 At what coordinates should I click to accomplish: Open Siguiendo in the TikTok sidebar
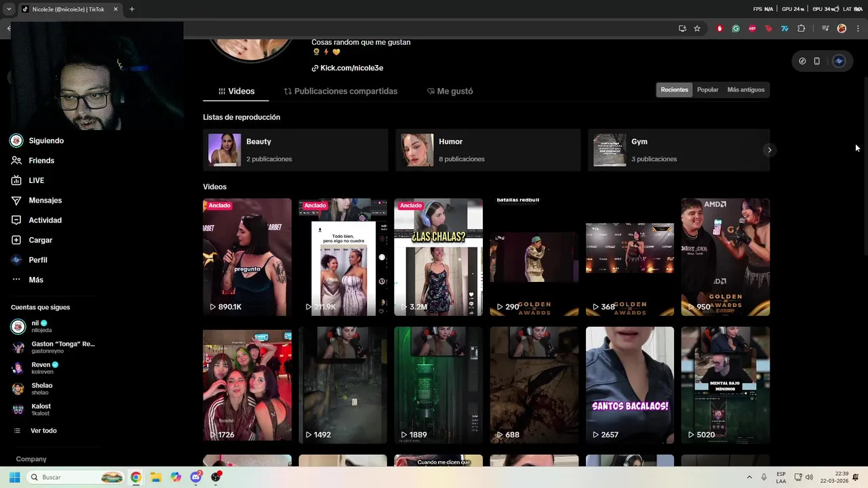click(37, 141)
